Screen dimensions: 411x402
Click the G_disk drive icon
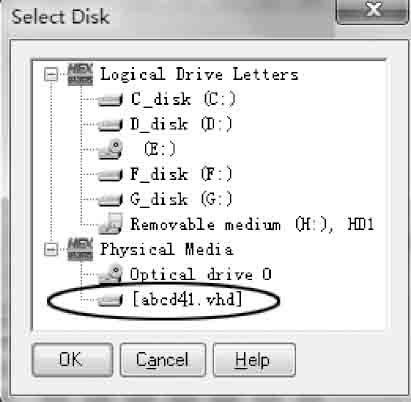[110, 200]
